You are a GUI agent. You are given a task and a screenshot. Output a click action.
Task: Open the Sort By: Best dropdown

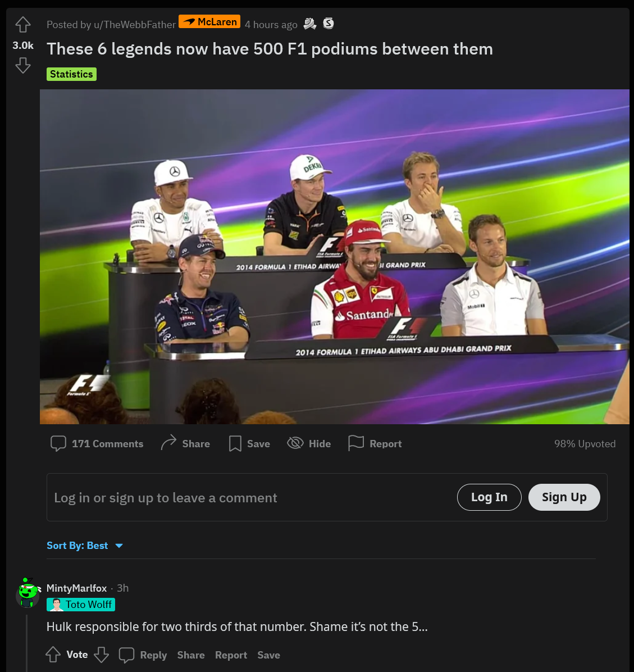(85, 546)
